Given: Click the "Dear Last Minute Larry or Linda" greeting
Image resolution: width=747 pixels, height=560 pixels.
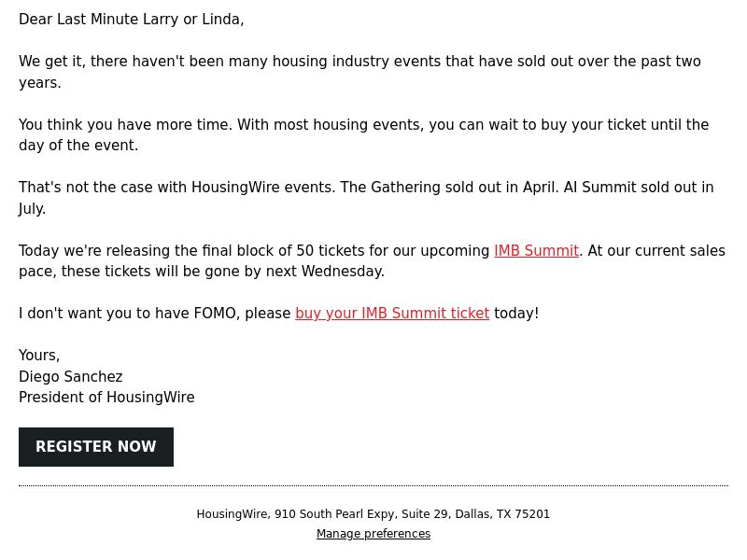Looking at the screenshot, I should point(132,20).
